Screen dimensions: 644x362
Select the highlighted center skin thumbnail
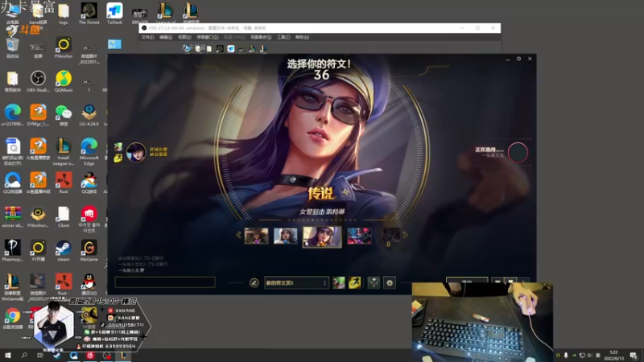pos(322,237)
